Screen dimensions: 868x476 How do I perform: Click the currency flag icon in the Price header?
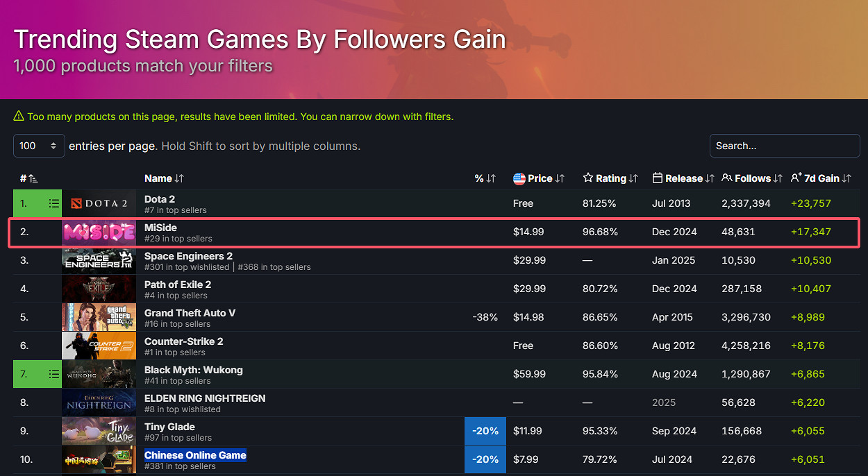click(519, 178)
